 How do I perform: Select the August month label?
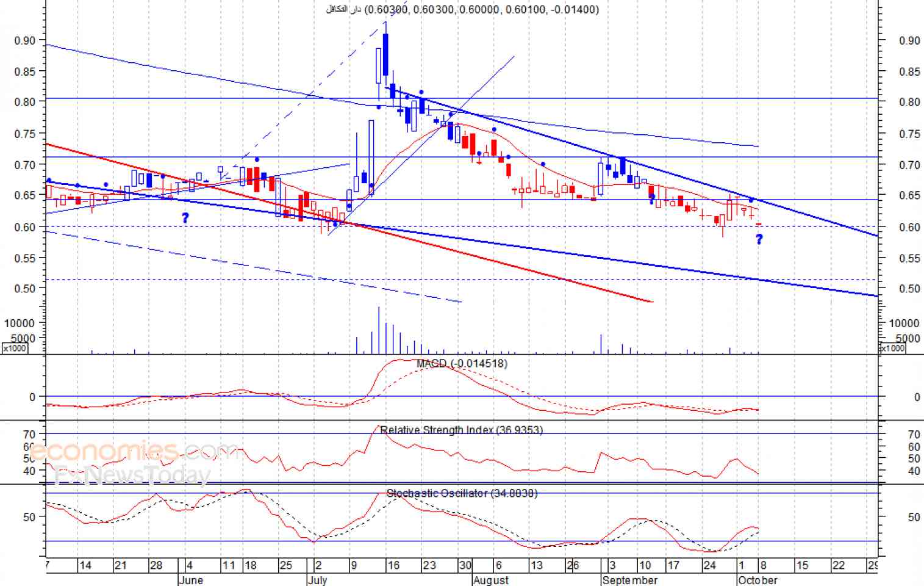coord(491,580)
